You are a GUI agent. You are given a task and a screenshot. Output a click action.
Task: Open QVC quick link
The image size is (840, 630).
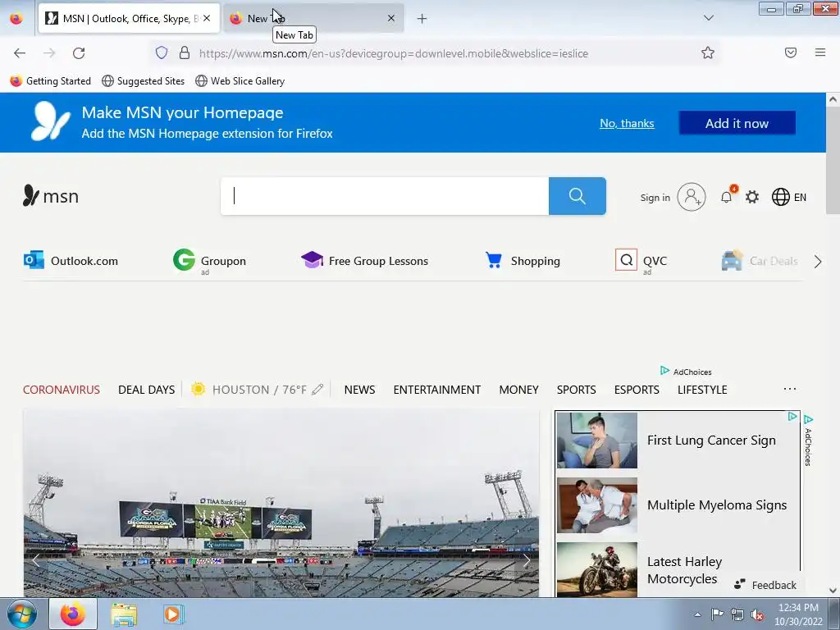point(641,262)
